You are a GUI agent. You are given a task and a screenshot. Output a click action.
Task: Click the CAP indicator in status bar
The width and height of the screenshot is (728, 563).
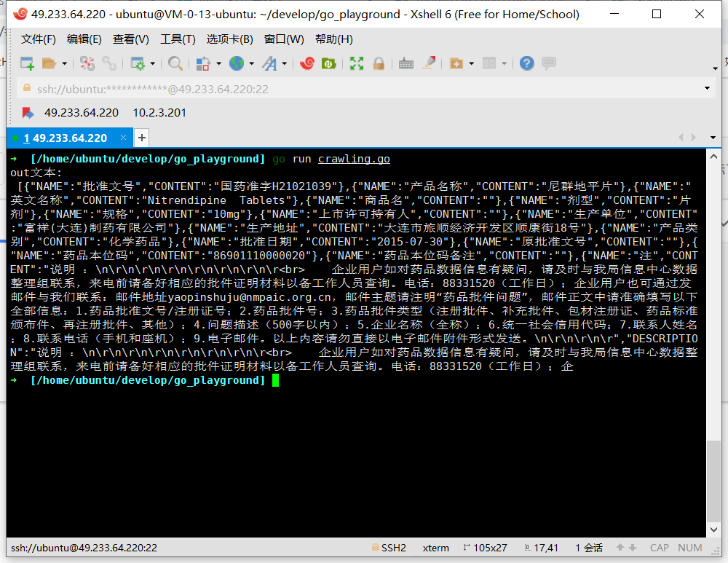click(660, 548)
